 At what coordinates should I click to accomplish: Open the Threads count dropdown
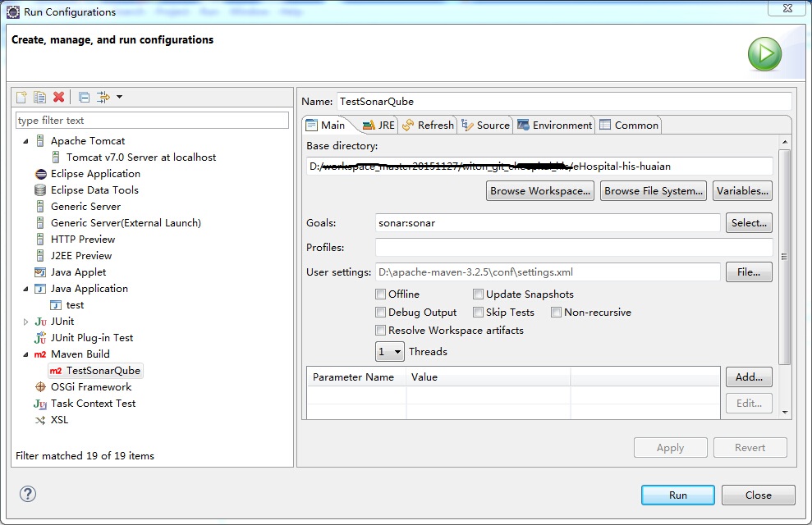389,352
